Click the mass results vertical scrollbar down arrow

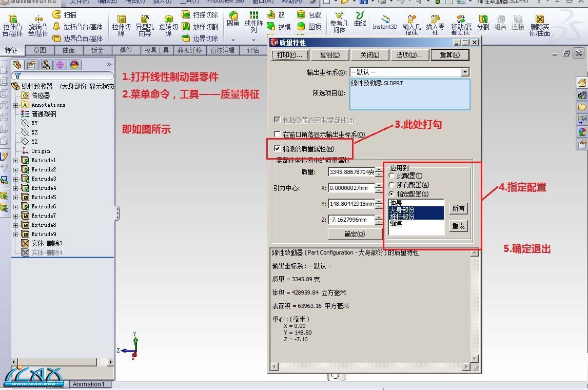(475, 359)
